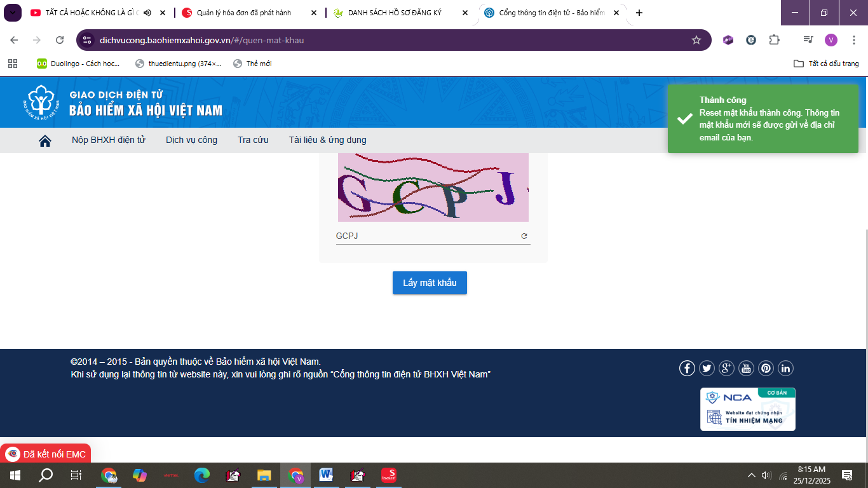Expand the tab search dropdown in Chrome

12,13
